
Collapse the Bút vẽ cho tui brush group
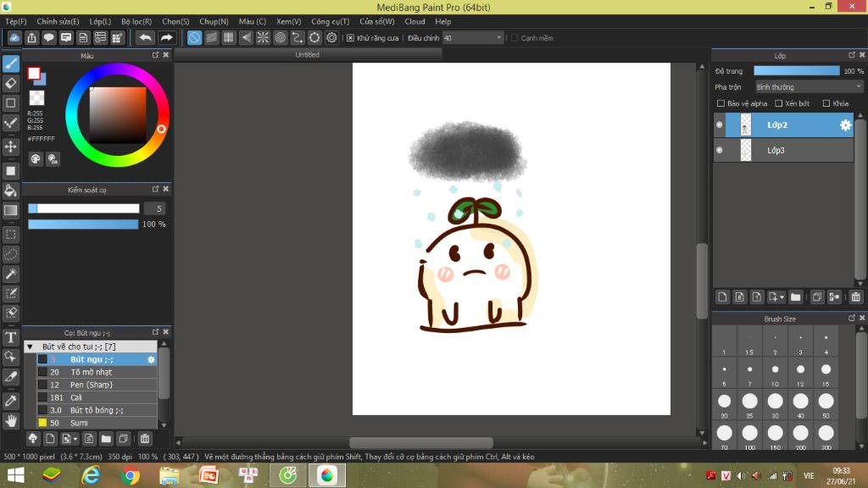click(30, 347)
